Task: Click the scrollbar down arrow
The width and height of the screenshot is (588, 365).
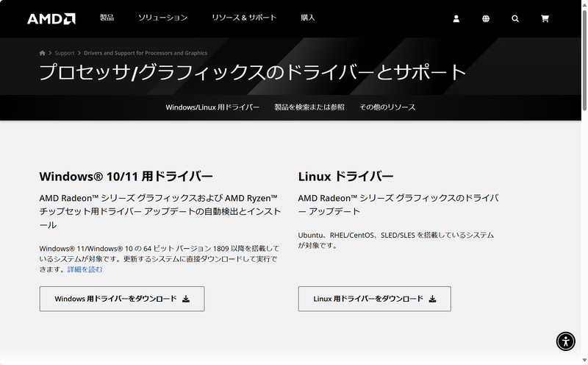Action: tap(584, 361)
